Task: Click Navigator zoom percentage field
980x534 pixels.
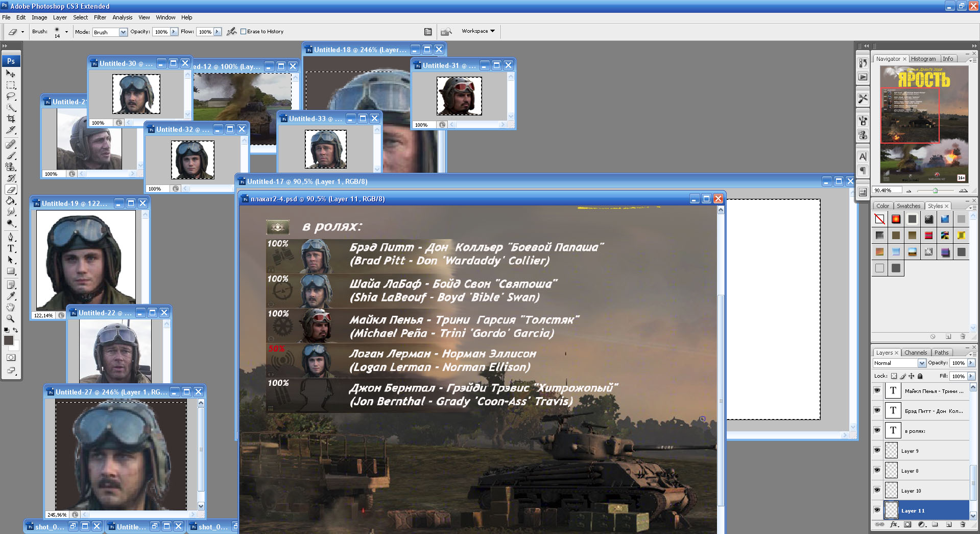Action: (886, 191)
